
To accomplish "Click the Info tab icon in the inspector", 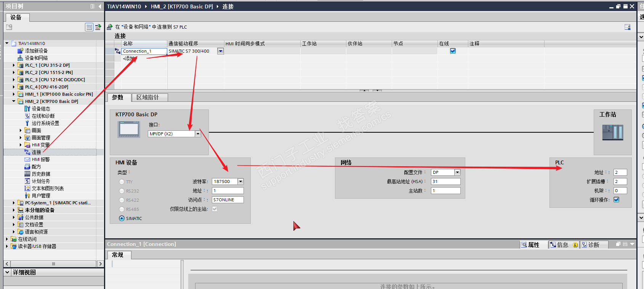I will 553,245.
